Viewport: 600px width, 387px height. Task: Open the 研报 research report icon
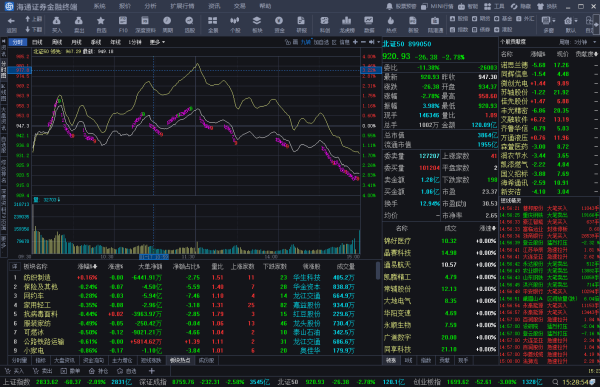point(302,24)
